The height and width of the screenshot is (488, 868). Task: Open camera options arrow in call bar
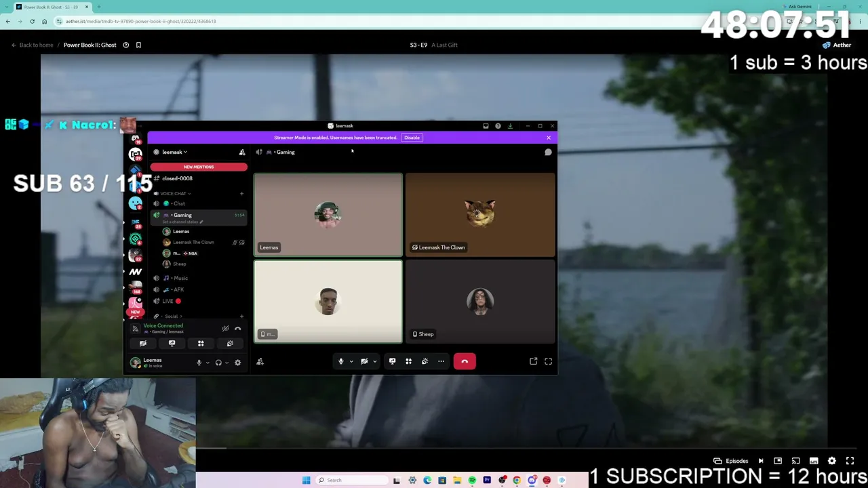pyautogui.click(x=374, y=361)
